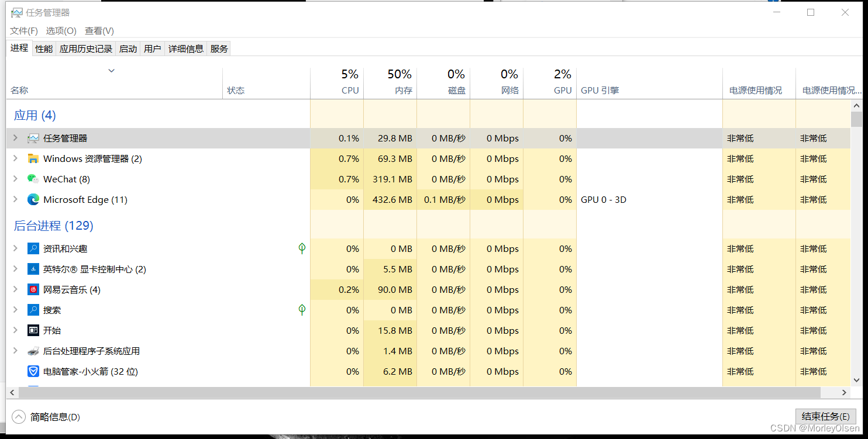Select the 电脑管家-小火箭 (32 位) row
The width and height of the screenshot is (868, 439).
[428, 371]
